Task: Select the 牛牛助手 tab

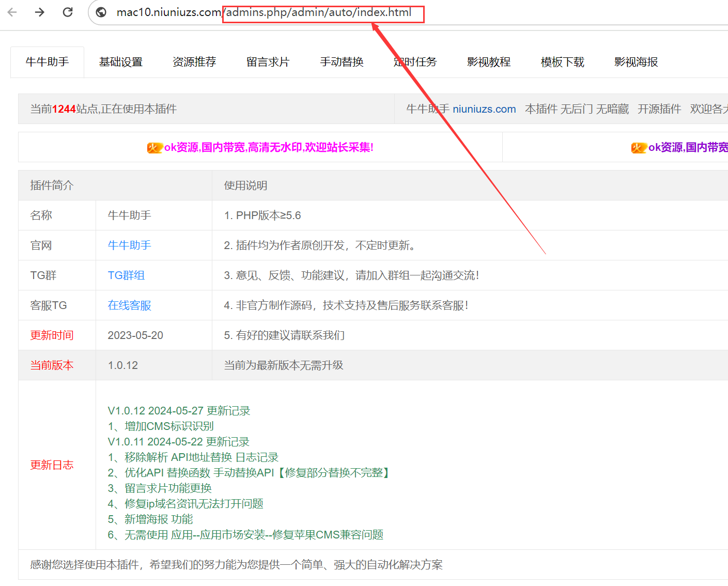Action: [x=47, y=62]
